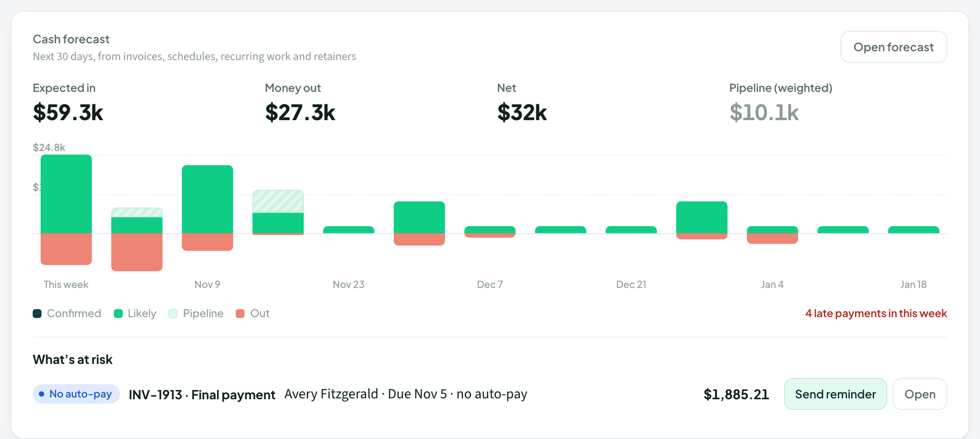Click the No auto-pay badge
980x439 pixels.
[x=76, y=394]
